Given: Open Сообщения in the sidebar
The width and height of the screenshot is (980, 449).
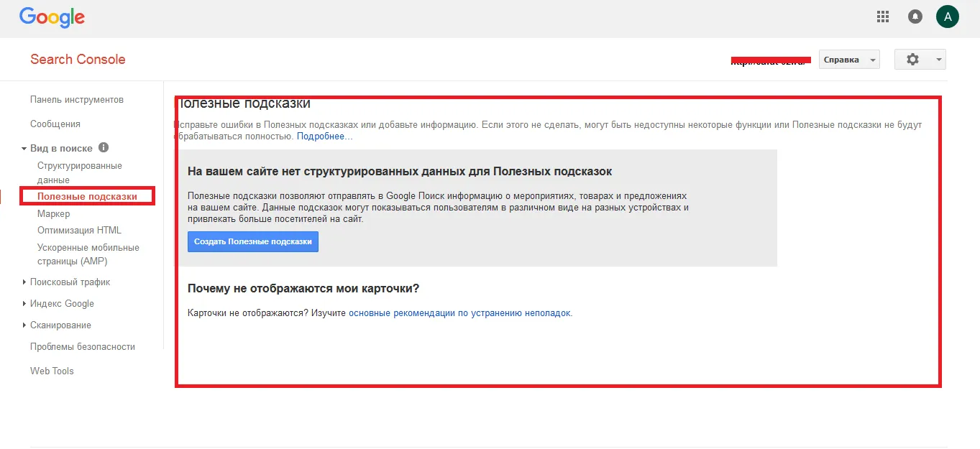Looking at the screenshot, I should 55,124.
